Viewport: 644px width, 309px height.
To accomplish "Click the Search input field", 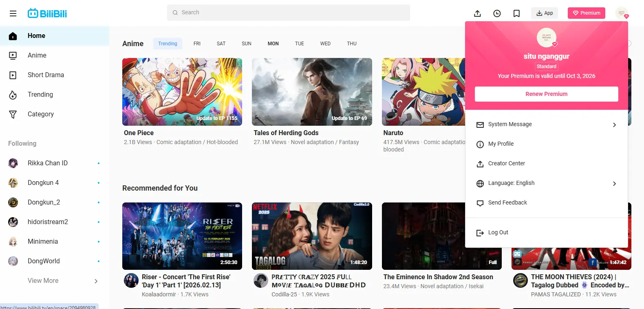I will 289,13.
